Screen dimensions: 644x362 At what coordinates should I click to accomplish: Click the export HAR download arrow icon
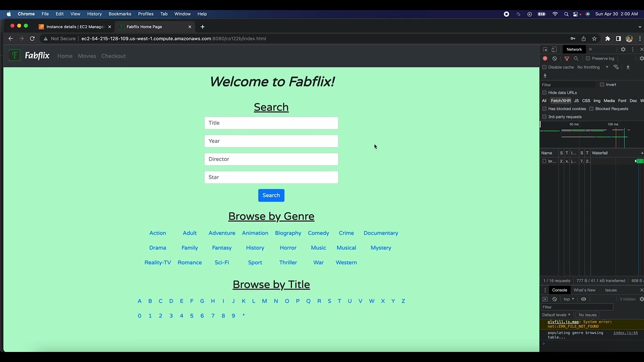coord(545,75)
